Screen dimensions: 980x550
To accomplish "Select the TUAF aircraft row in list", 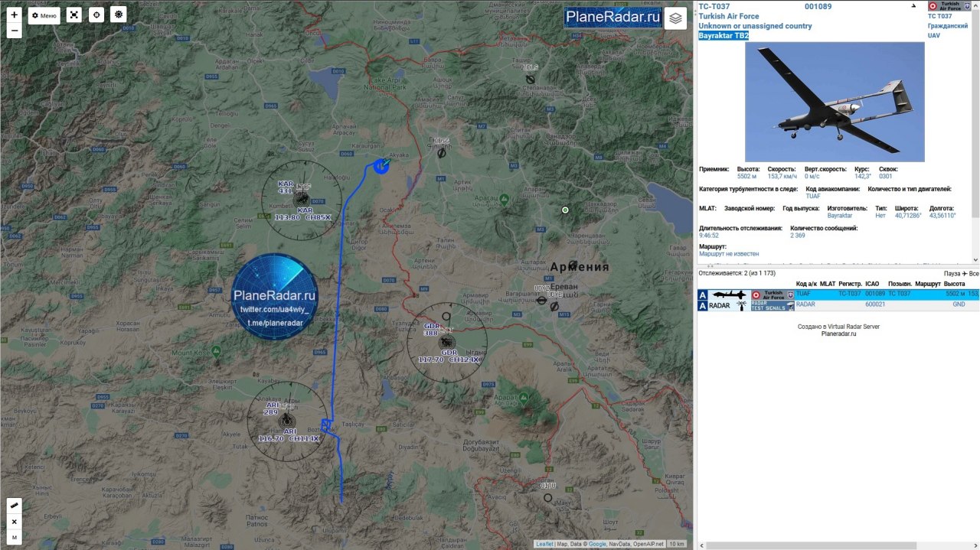I will click(838, 295).
